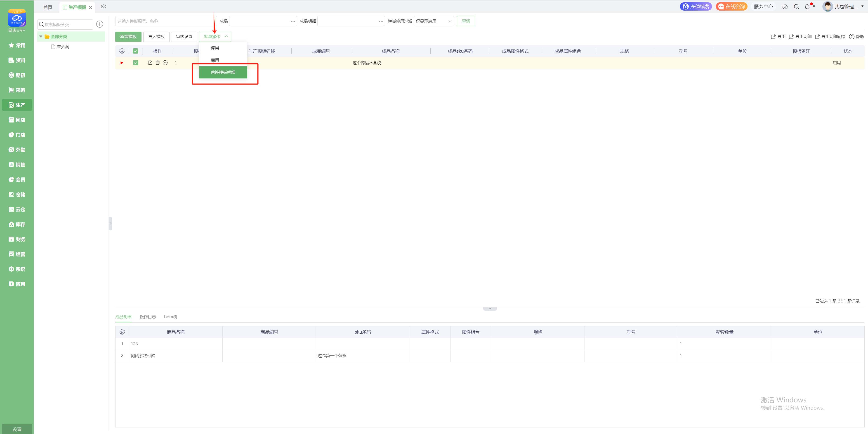This screenshot has width=868, height=434.
Task: Collapse the bottom detail panel chevron
Action: tap(490, 309)
